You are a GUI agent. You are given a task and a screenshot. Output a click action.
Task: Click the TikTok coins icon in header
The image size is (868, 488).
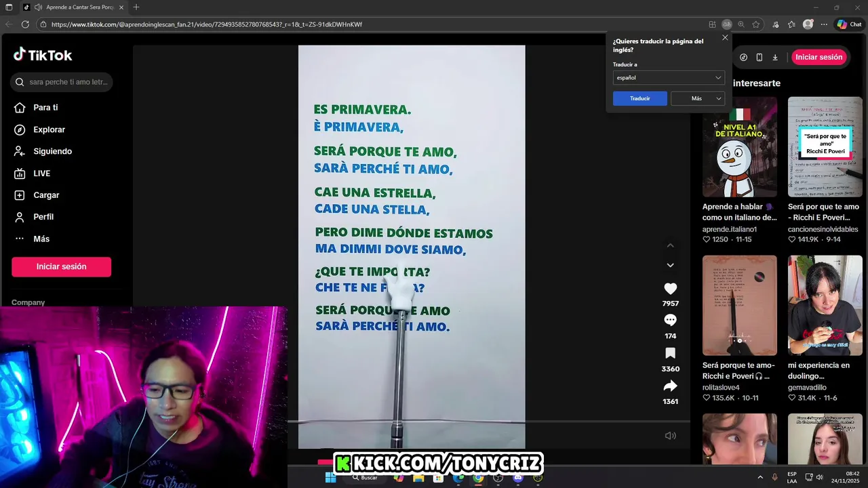pos(743,58)
